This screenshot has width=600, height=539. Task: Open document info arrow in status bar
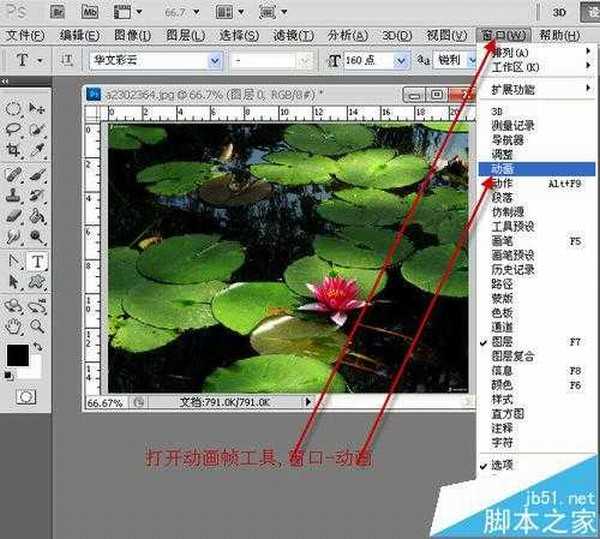(x=308, y=402)
